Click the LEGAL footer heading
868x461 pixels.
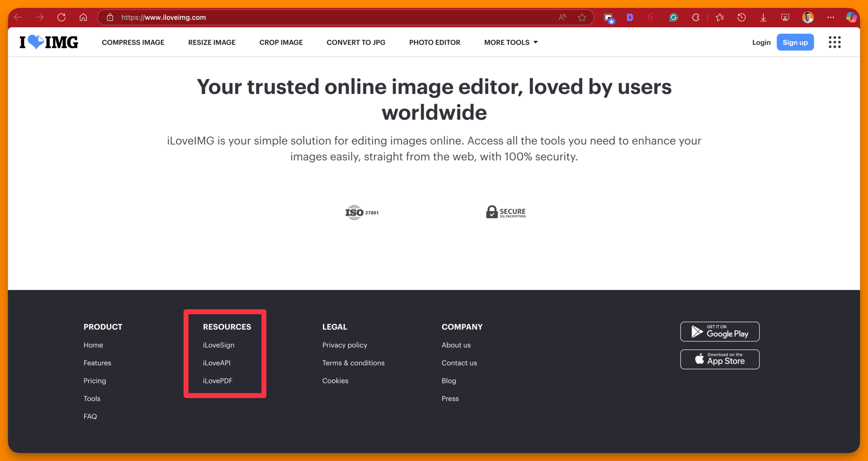pyautogui.click(x=335, y=327)
